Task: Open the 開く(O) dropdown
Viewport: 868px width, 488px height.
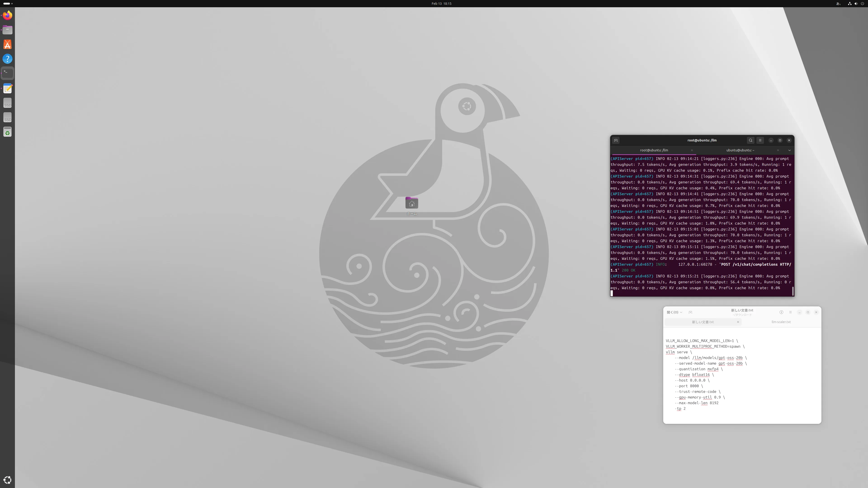Action: click(674, 312)
